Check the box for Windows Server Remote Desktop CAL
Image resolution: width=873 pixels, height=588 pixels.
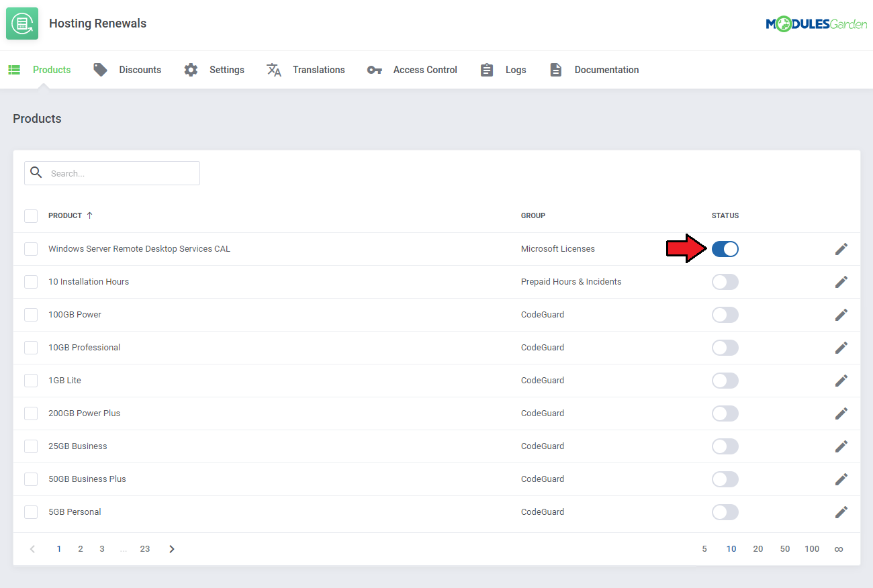31,249
